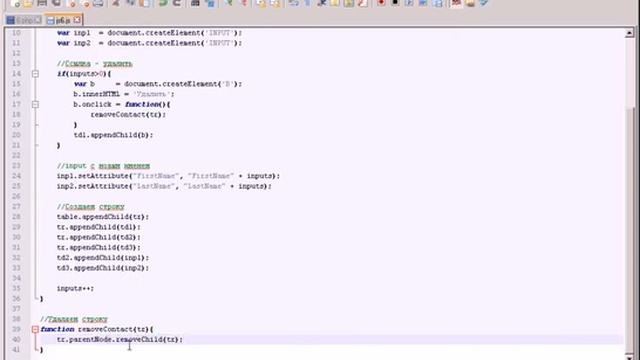Click the Close document toolbar icon
This screenshot has height=360, width=640.
[72, 3]
